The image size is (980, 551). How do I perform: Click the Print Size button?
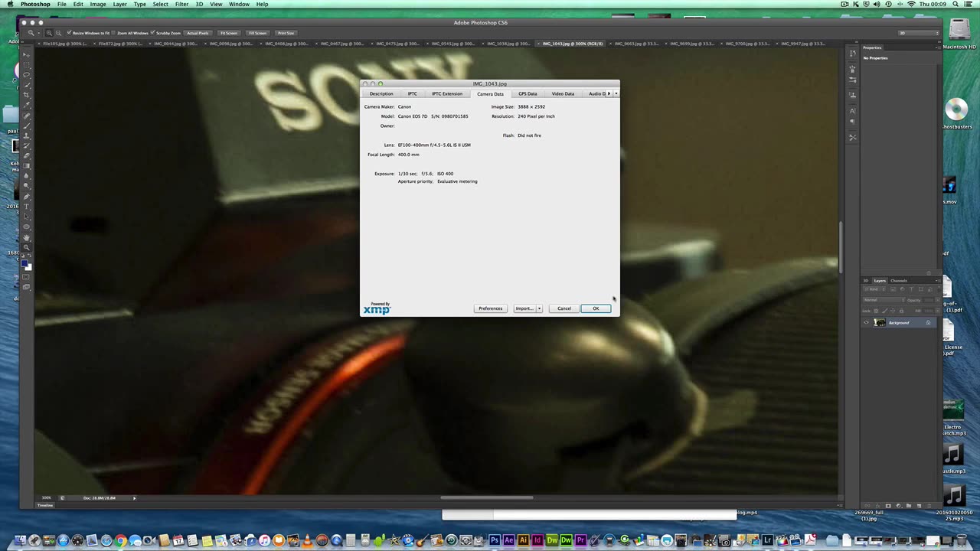click(x=286, y=33)
